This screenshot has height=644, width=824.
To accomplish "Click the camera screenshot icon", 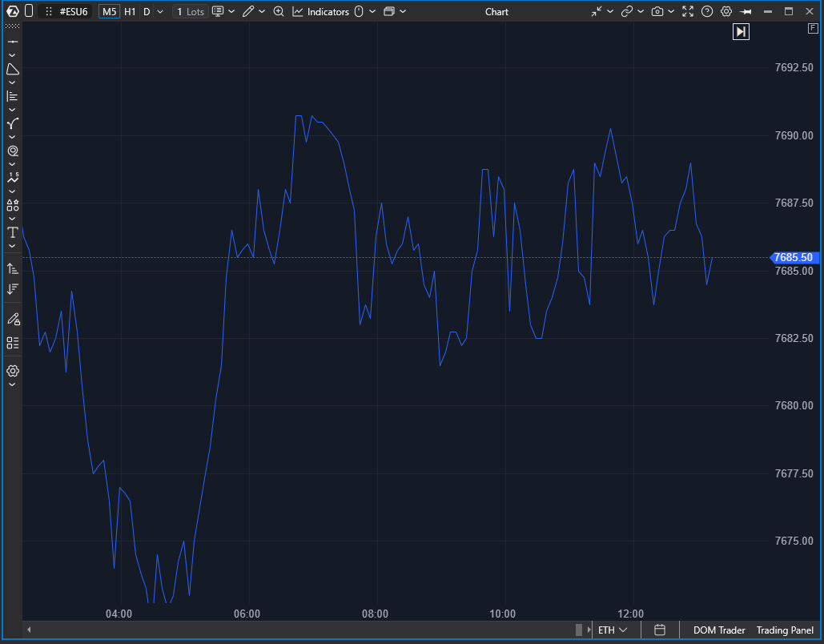I will pyautogui.click(x=657, y=11).
